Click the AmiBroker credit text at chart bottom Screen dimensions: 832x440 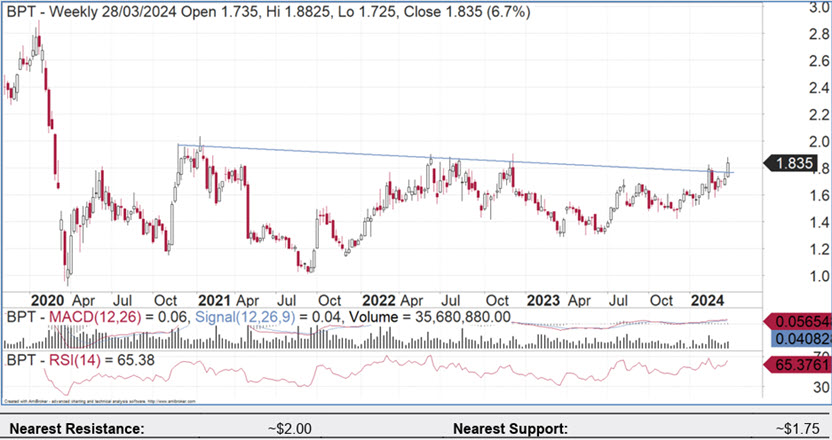100,402
